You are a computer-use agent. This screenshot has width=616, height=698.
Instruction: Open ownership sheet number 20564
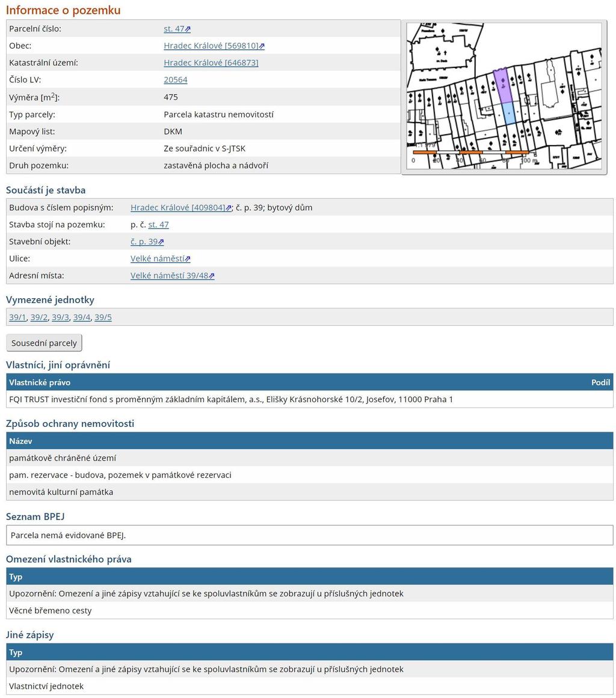(x=176, y=80)
